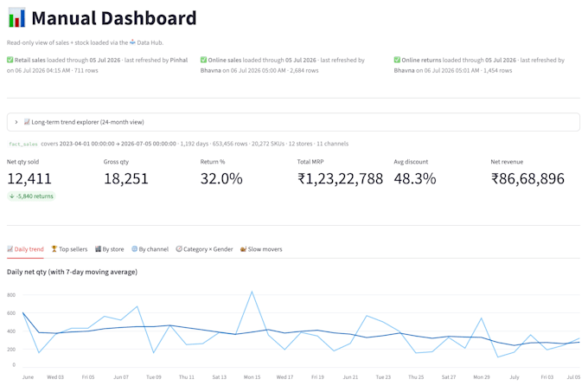Click the bar chart logo beside Manual Dashboard
The image size is (588, 392).
(x=17, y=17)
